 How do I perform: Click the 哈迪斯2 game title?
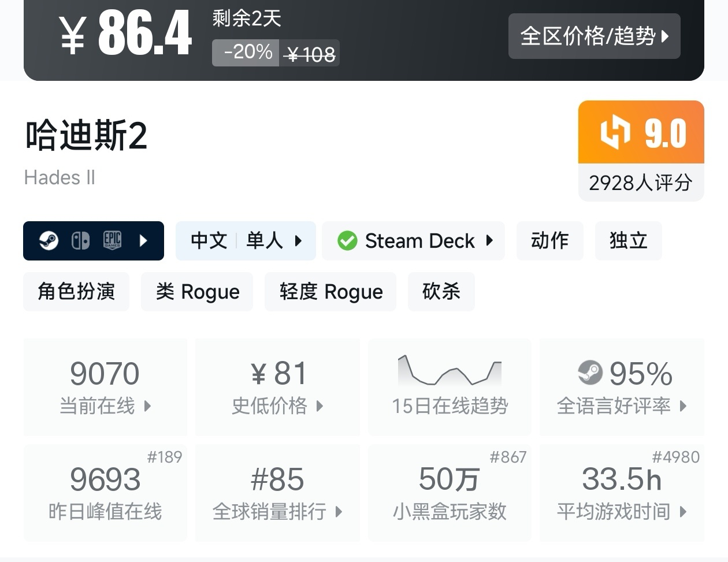click(x=86, y=136)
